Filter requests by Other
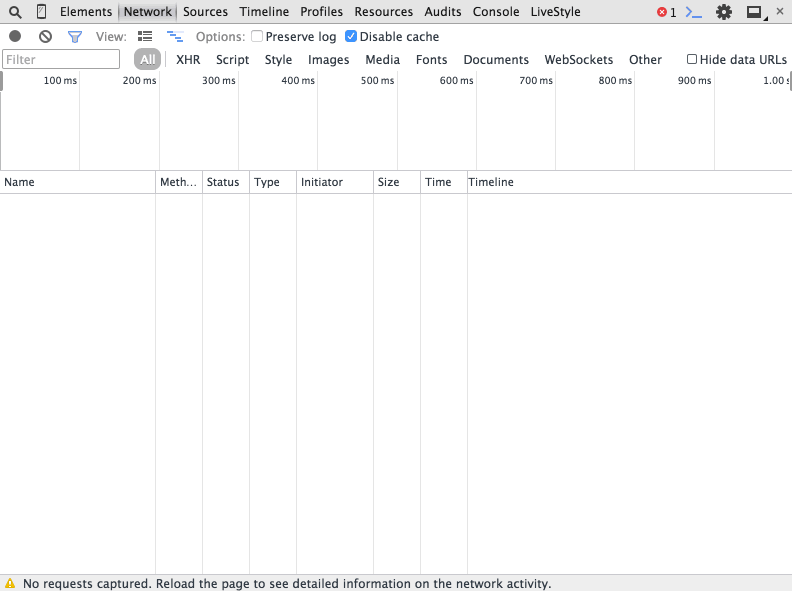The image size is (792, 591). [x=645, y=60]
